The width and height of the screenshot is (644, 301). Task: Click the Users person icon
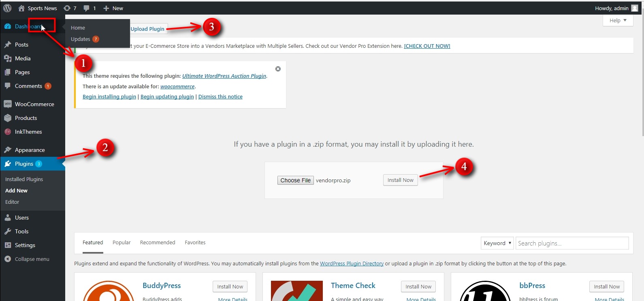click(7, 218)
